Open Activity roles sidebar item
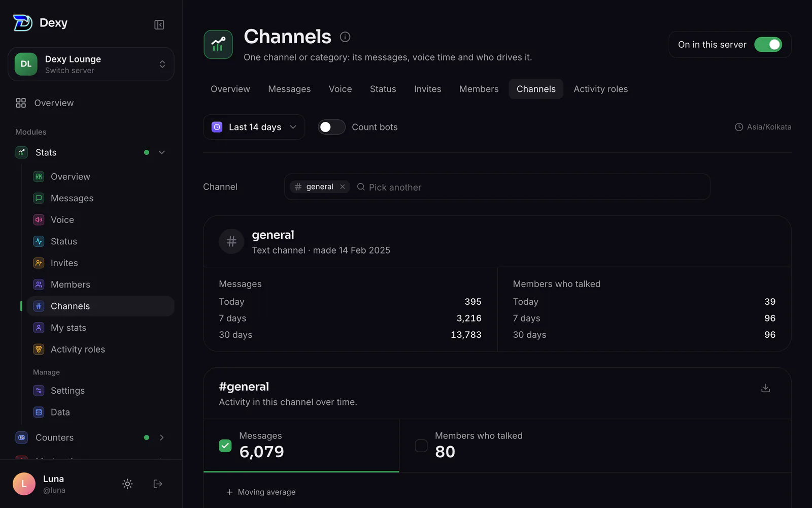 tap(100, 350)
